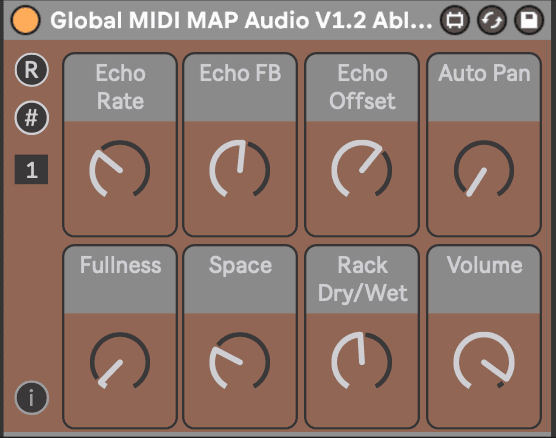This screenshot has height=438, width=556.
Task: Open the info button with the letter i
Action: [32, 398]
